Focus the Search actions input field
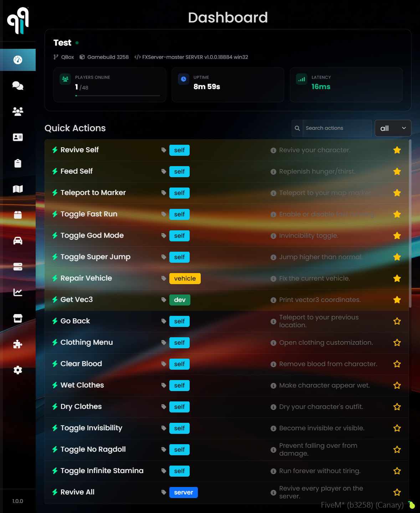Screen dimensions: 420x513 [x=337, y=128]
